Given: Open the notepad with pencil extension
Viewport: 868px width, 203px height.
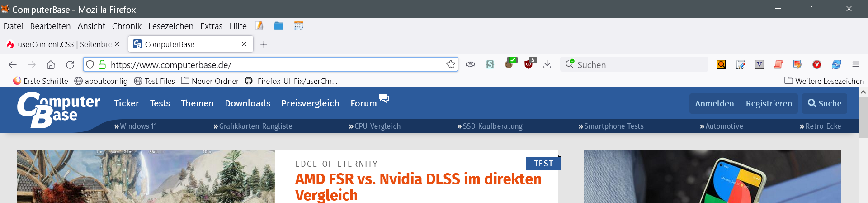Looking at the screenshot, I should [x=740, y=64].
